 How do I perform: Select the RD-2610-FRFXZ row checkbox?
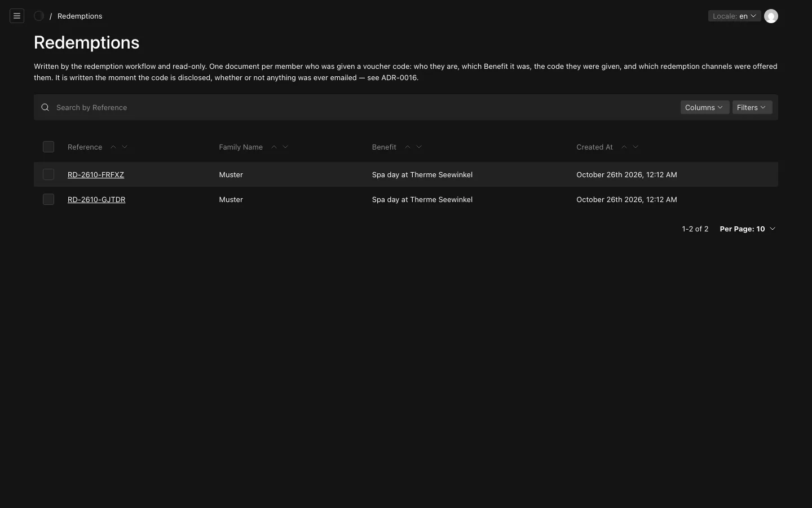[x=48, y=174]
